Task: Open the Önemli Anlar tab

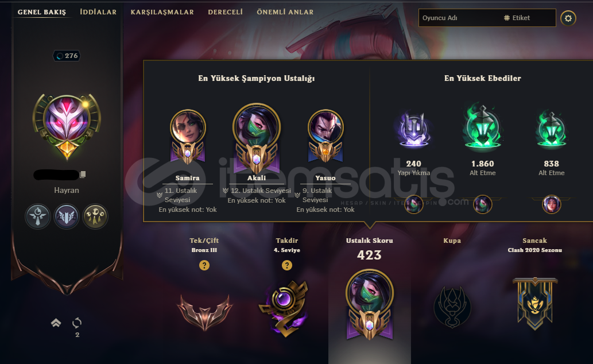Action: pyautogui.click(x=285, y=11)
